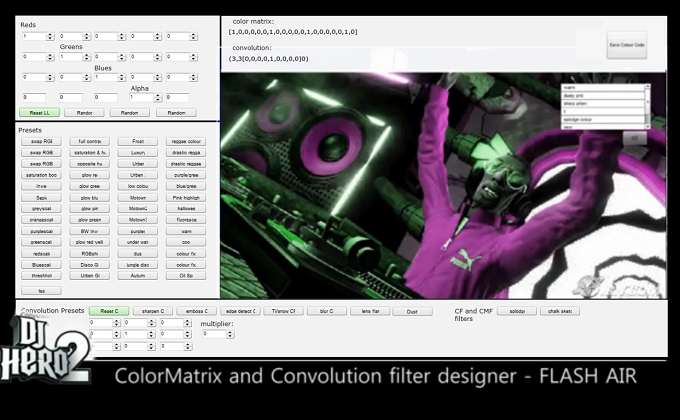Click the test preset button

41,291
